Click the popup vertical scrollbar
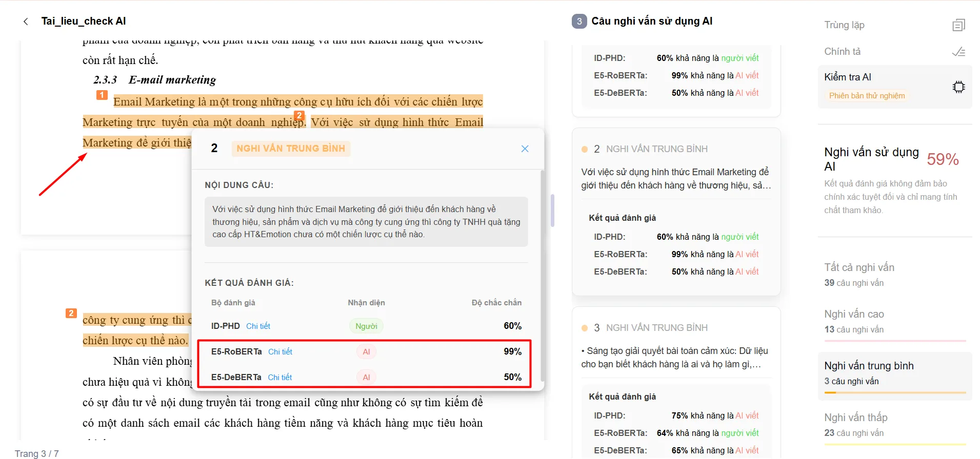The width and height of the screenshot is (980, 459). [x=543, y=277]
